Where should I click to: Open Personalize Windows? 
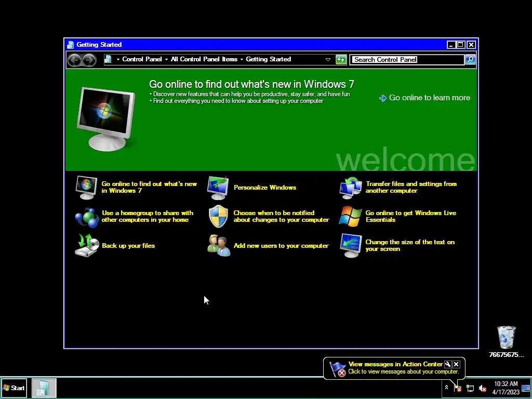pyautogui.click(x=265, y=187)
